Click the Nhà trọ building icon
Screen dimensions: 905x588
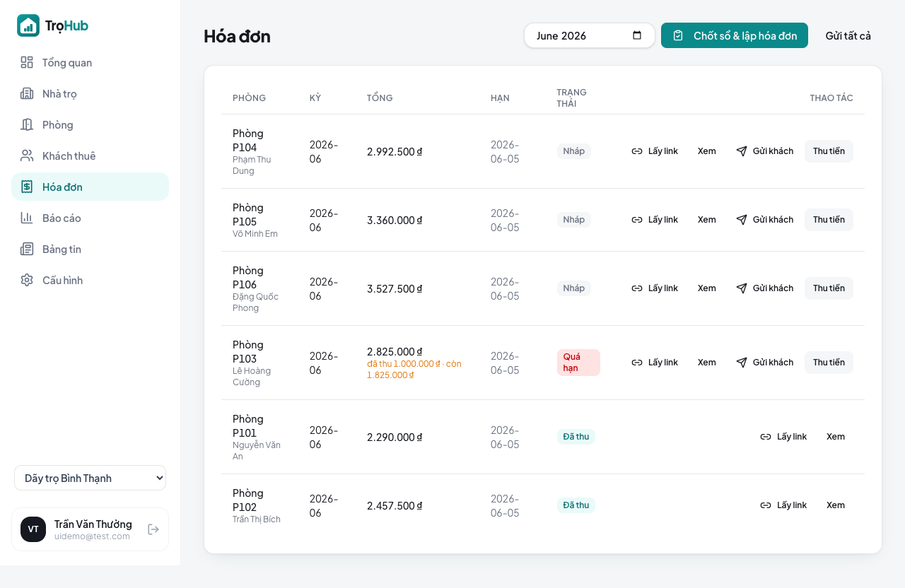coord(27,93)
